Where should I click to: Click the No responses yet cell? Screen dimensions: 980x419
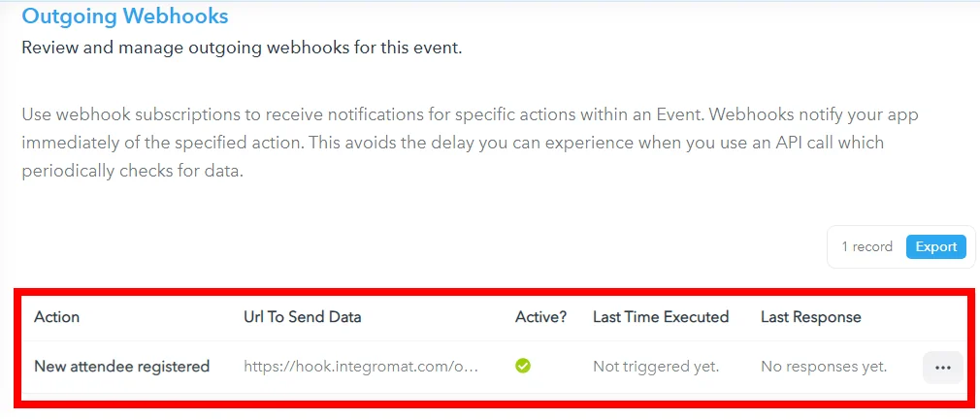824,366
